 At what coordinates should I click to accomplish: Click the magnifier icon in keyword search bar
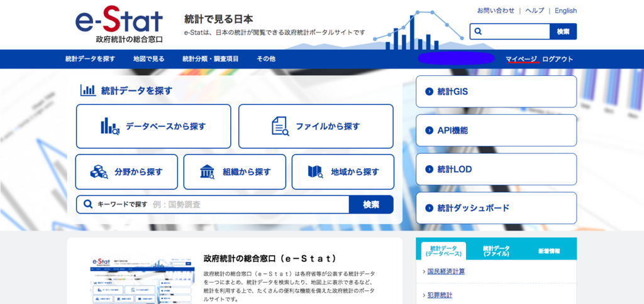click(x=88, y=204)
